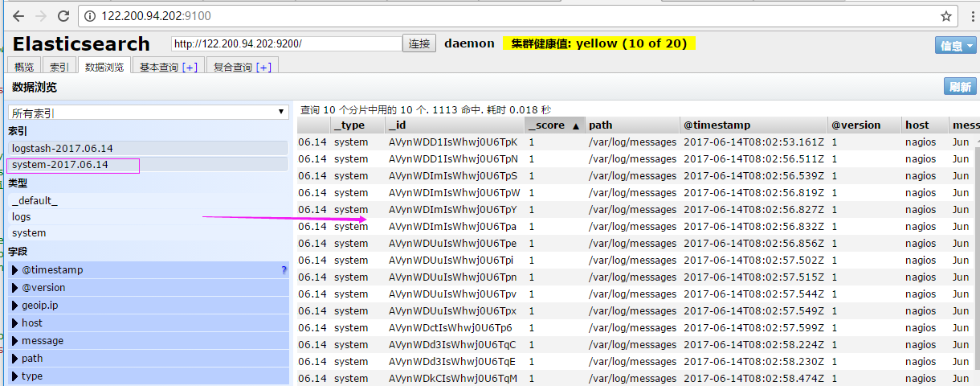Click the Elasticsearch server URL field
The width and height of the screenshot is (980, 386).
click(286, 43)
